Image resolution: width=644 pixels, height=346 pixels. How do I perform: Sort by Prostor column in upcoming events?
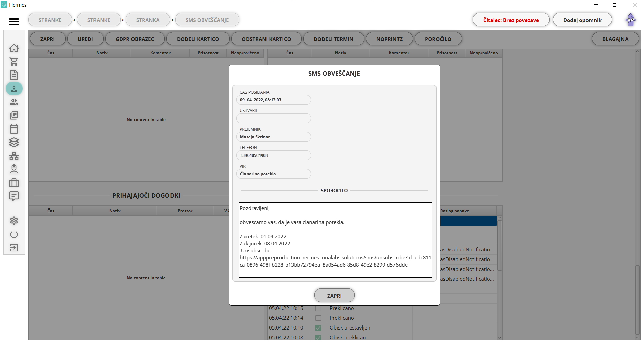(x=185, y=211)
